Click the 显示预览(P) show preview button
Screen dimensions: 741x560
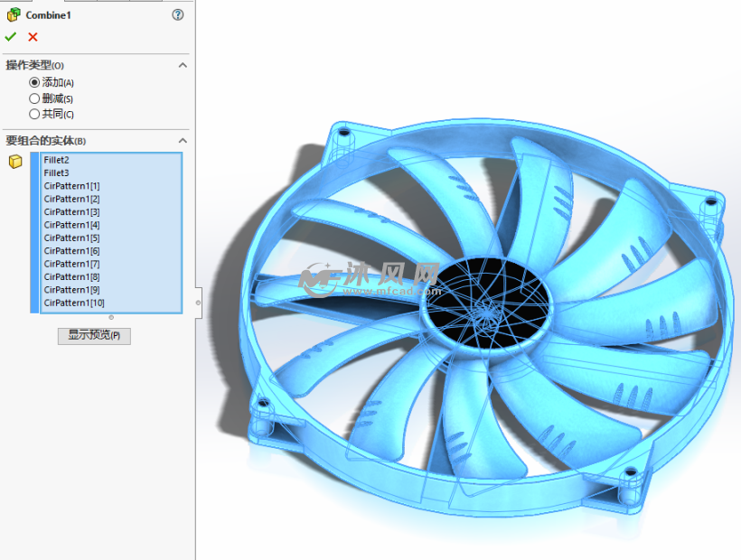[x=94, y=336]
